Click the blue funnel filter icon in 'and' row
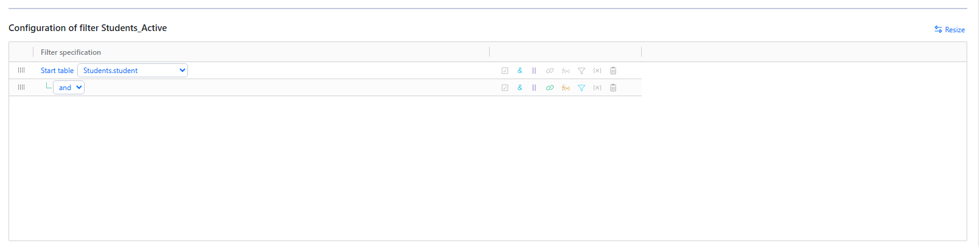This screenshot has width=980, height=246. [x=582, y=88]
